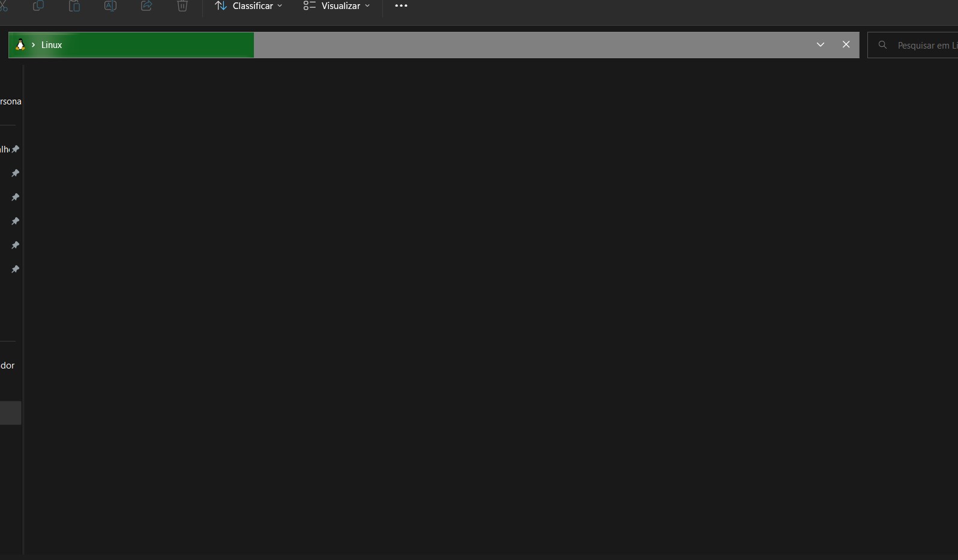Select the Linux breadcrumb in address bar
This screenshot has height=560, width=958.
point(52,45)
